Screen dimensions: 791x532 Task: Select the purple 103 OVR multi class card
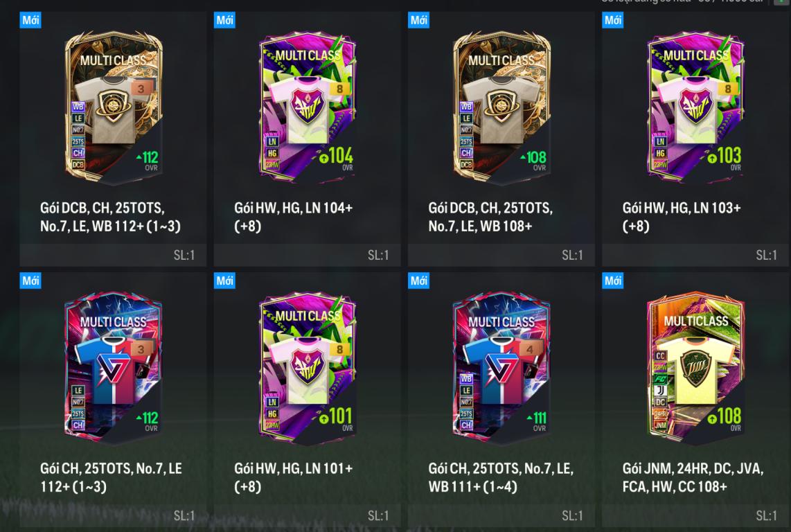pyautogui.click(x=695, y=107)
